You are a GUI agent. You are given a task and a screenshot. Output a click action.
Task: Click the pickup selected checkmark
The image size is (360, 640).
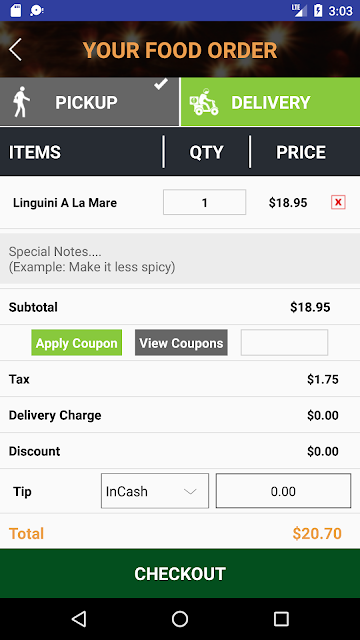[x=161, y=84]
